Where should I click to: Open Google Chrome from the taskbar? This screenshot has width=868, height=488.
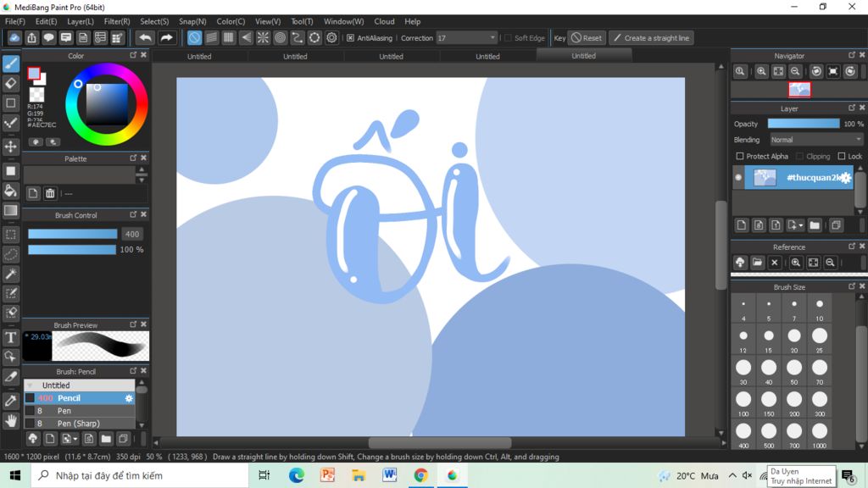(x=420, y=476)
